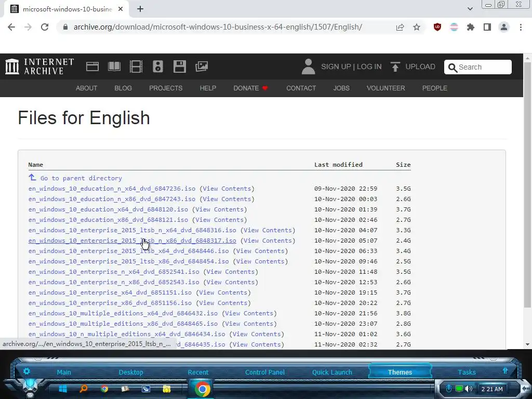Open the VOLUNTEER menu item
Image resolution: width=532 pixels, height=399 pixels.
386,88
